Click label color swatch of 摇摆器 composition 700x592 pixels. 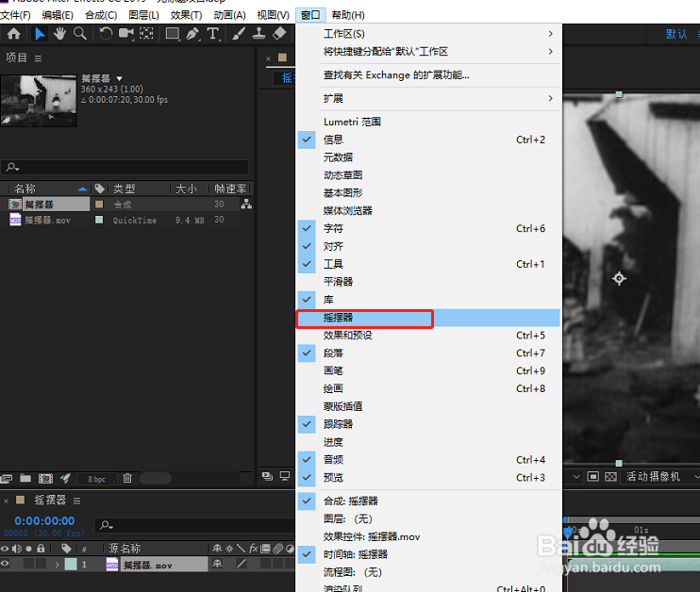99,205
